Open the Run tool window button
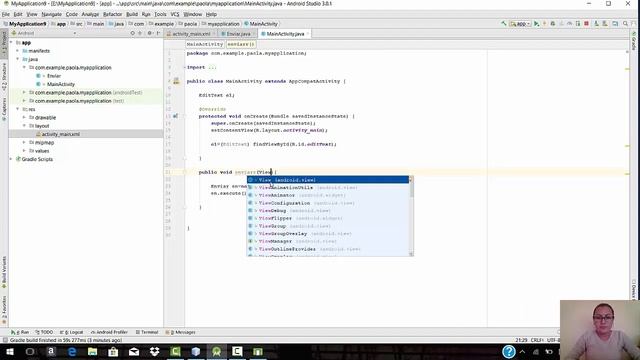This screenshot has height=360, width=640. click(x=20, y=332)
